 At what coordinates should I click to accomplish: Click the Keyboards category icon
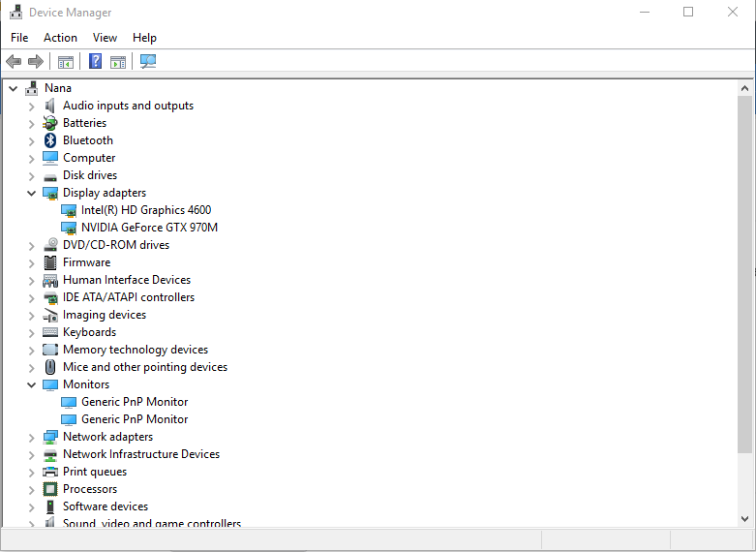click(x=50, y=332)
